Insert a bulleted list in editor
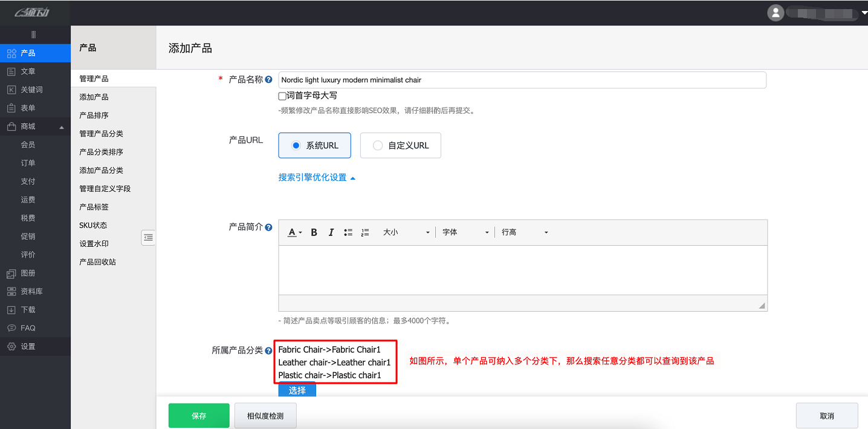The width and height of the screenshot is (868, 429). click(x=348, y=232)
